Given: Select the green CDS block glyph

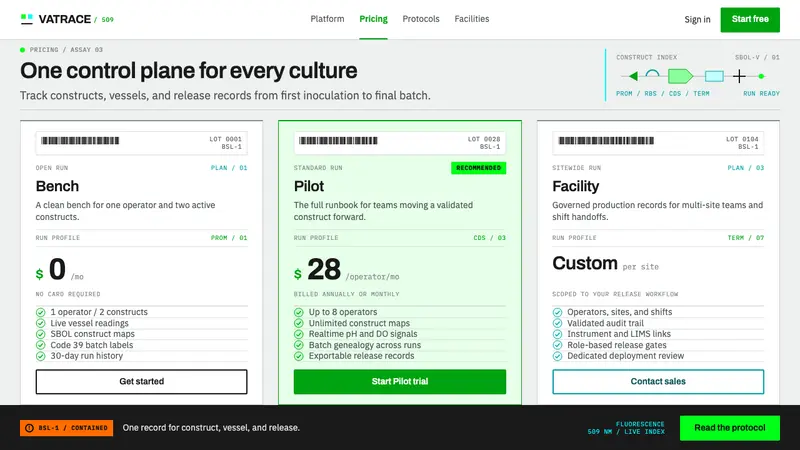Looking at the screenshot, I should pyautogui.click(x=680, y=76).
